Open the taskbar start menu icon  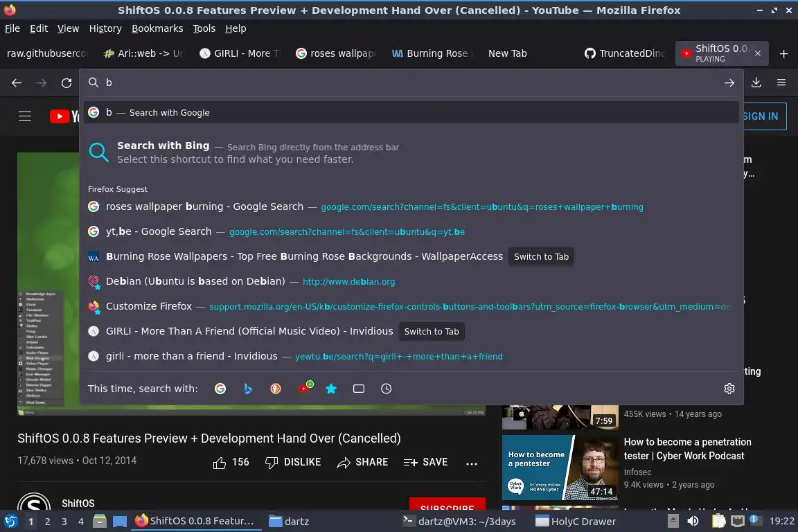pyautogui.click(x=10, y=522)
